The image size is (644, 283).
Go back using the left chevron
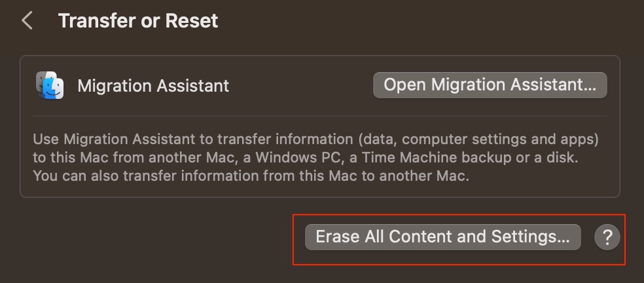(x=27, y=20)
